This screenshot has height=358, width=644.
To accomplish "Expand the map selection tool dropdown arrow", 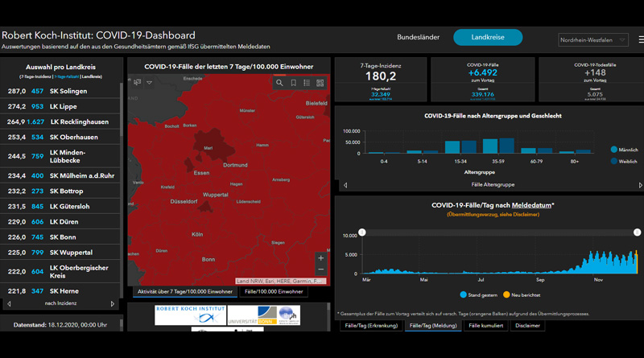I will 150,83.
